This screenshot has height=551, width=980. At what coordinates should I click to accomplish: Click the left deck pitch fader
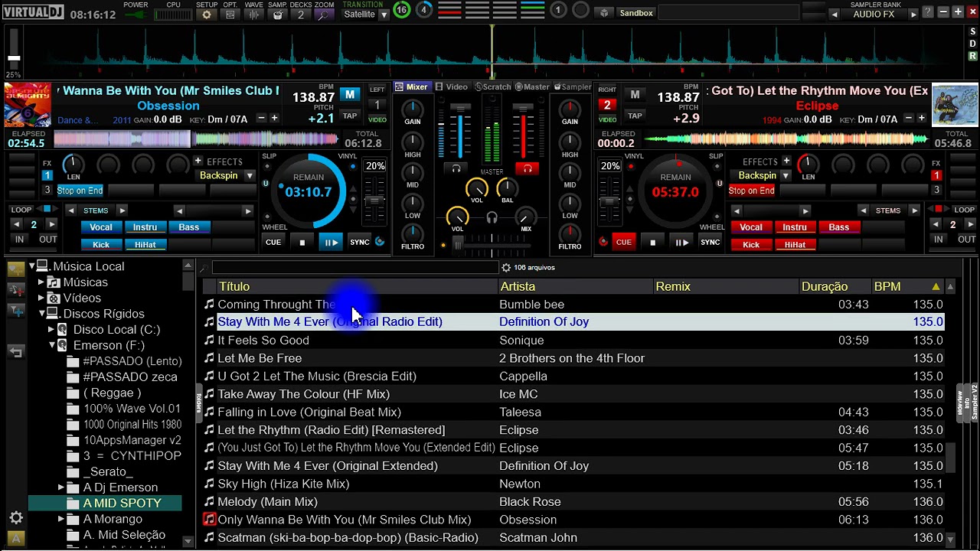pos(374,200)
